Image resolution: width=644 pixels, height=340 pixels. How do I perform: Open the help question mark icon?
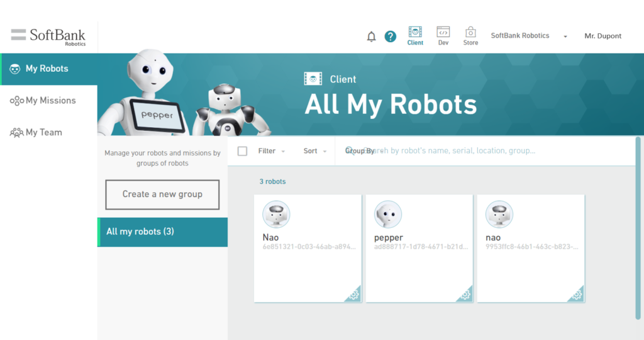(391, 37)
